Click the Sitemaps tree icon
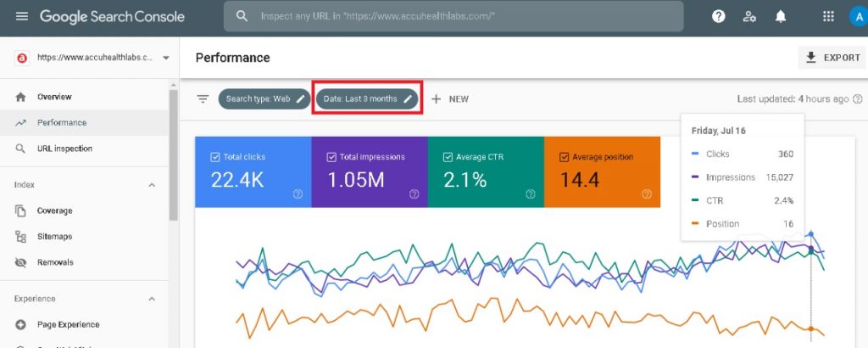 pyautogui.click(x=20, y=237)
